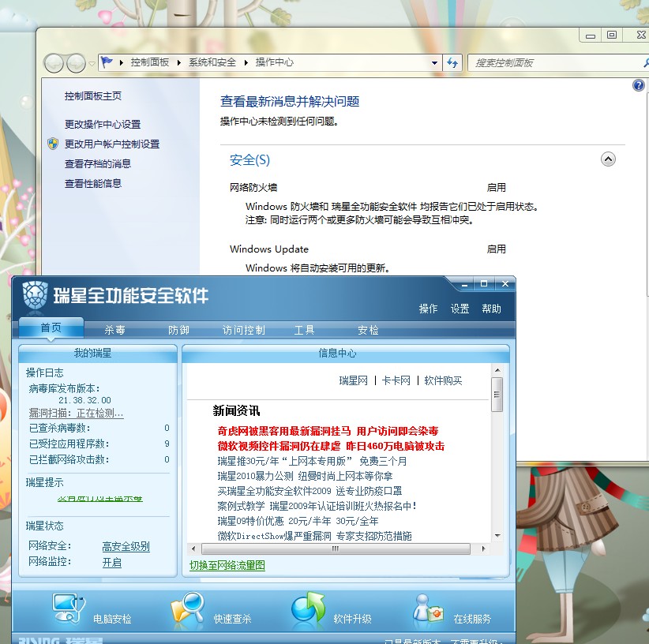
Task: Click the horizontal scrollbar left arrow
Action: 193,549
